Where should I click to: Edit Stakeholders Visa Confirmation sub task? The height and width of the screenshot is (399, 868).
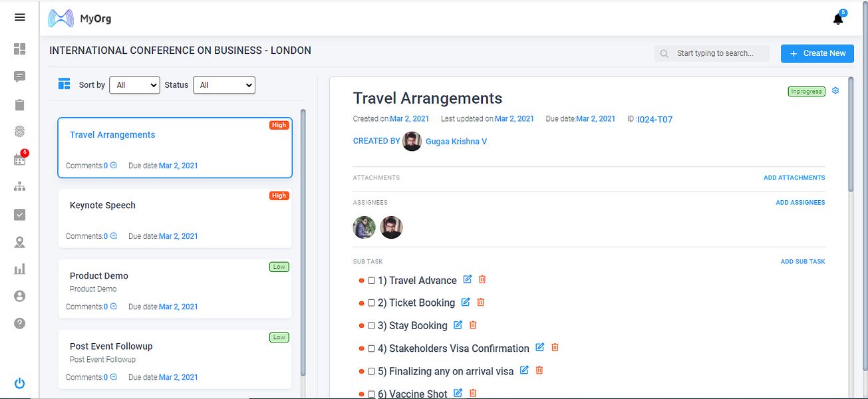pos(540,347)
